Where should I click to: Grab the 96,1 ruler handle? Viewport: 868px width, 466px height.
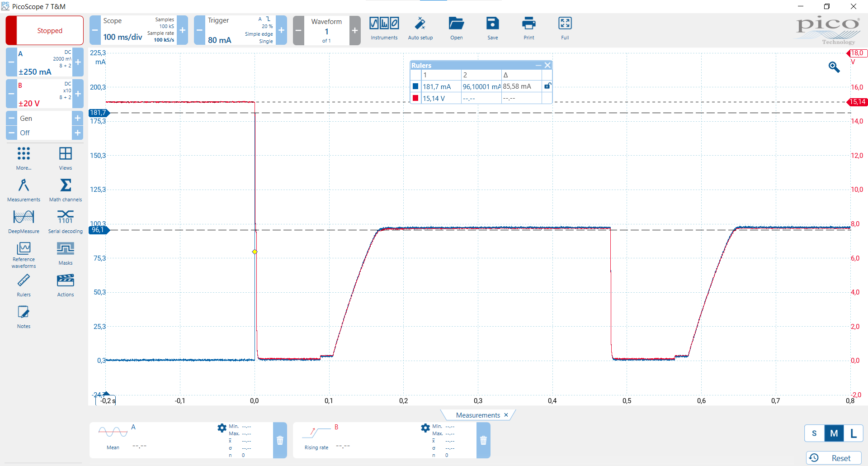[x=99, y=230]
